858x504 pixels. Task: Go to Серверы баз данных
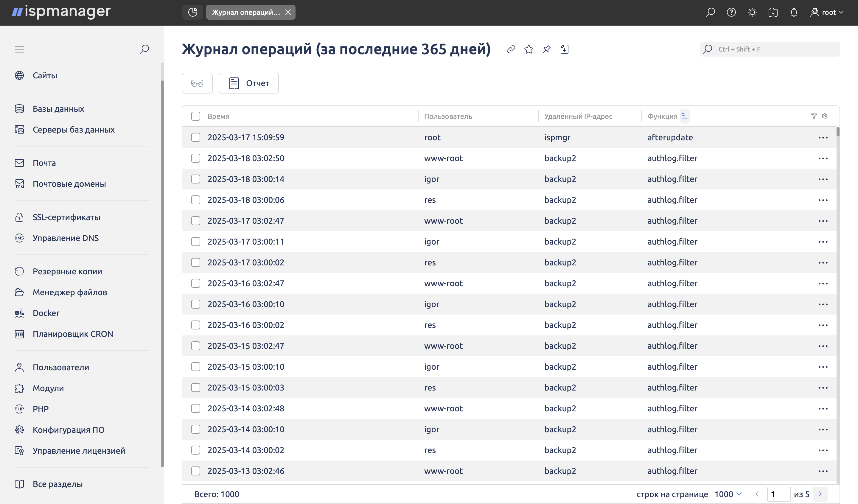coord(74,129)
